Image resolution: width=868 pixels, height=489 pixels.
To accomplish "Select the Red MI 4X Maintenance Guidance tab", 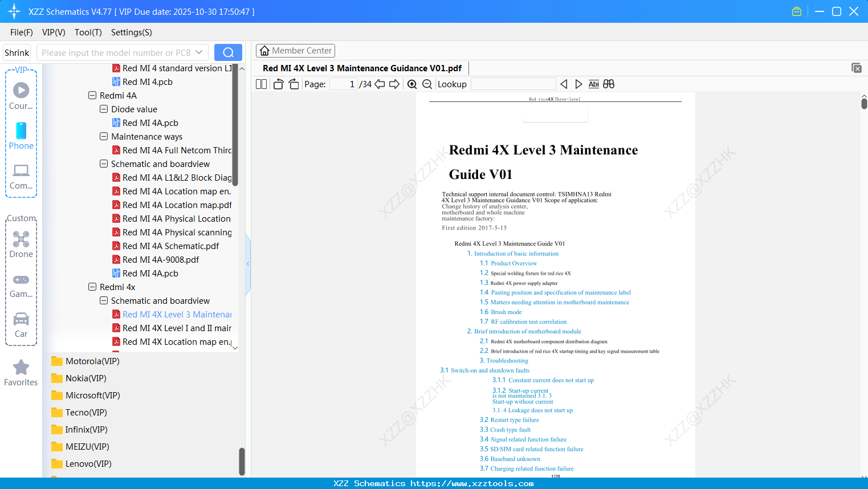I will 362,68.
